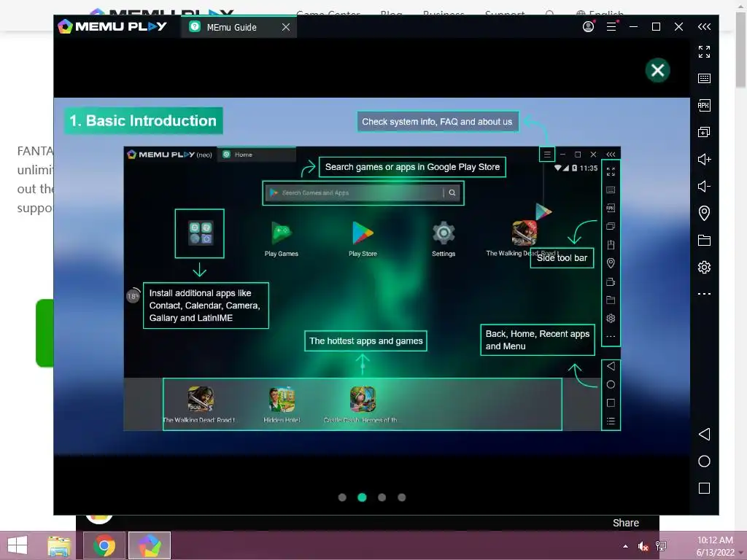Screen dimensions: 747x560
Task: Open the shared folder icon
Action: click(x=704, y=240)
